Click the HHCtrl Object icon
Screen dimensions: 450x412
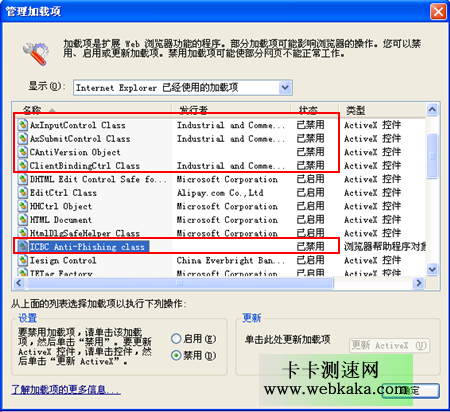23,206
